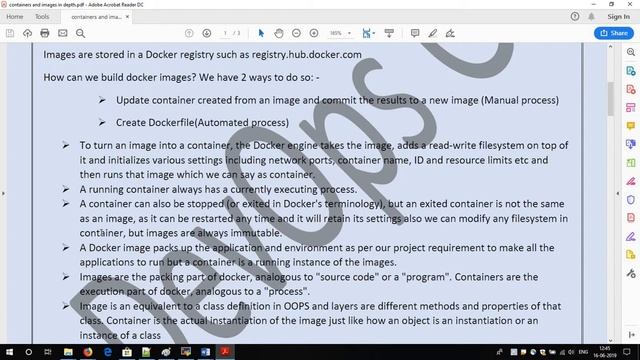
Task: Open Microsoft Store from the taskbar
Action: click(127, 352)
